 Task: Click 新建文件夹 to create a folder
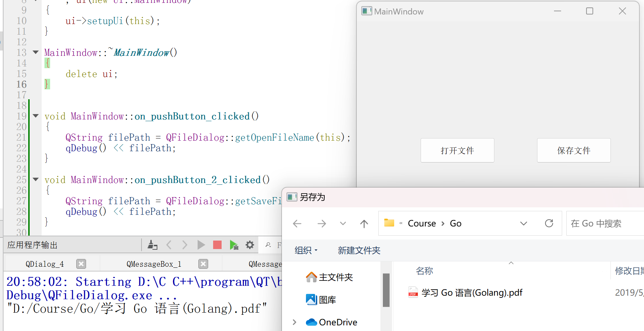[359, 250]
